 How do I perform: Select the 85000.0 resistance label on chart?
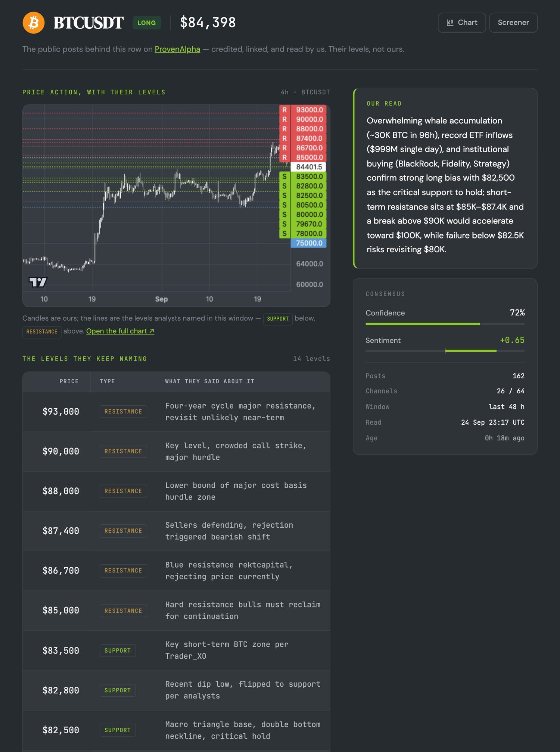point(303,157)
